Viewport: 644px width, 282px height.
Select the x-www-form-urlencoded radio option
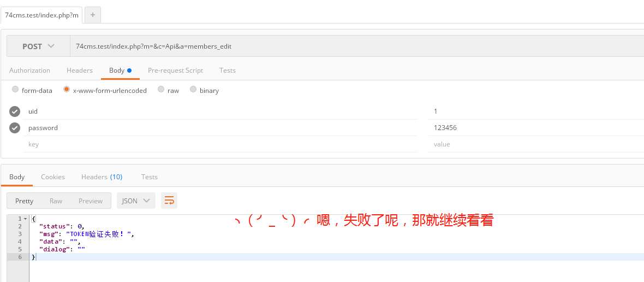67,90
